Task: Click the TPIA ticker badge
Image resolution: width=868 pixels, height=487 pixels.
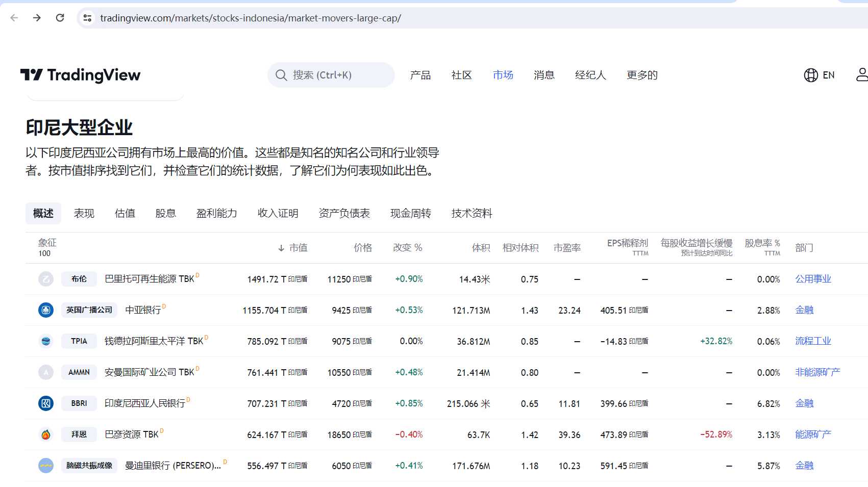Action: pyautogui.click(x=79, y=341)
